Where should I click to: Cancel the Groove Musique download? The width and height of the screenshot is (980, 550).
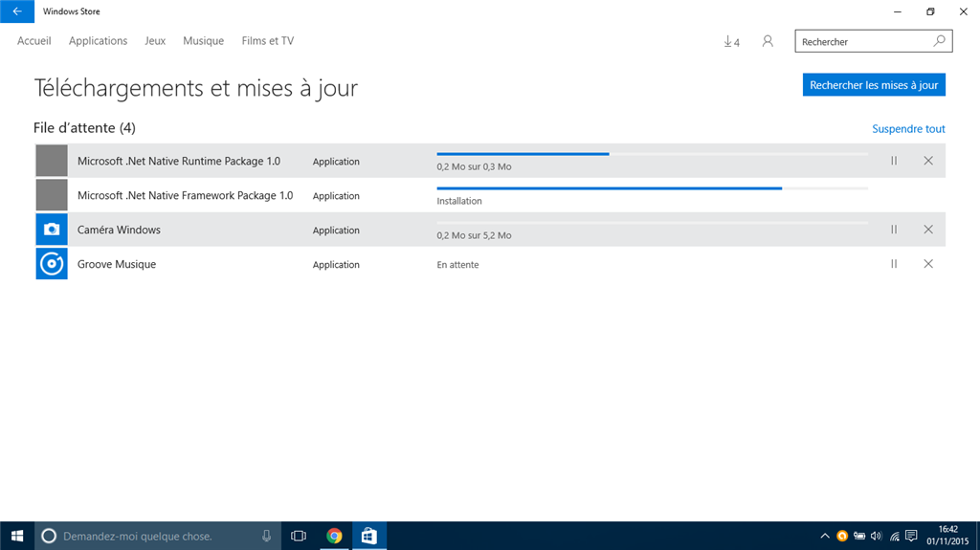click(x=928, y=264)
